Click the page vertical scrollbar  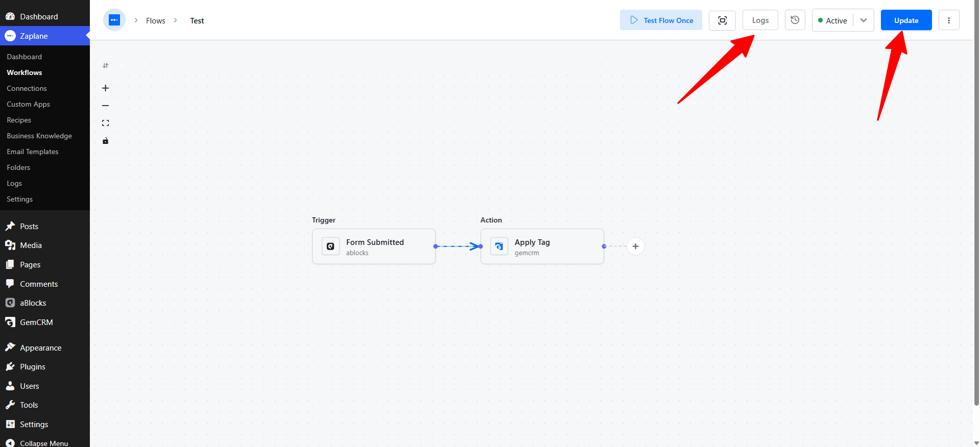click(976, 204)
